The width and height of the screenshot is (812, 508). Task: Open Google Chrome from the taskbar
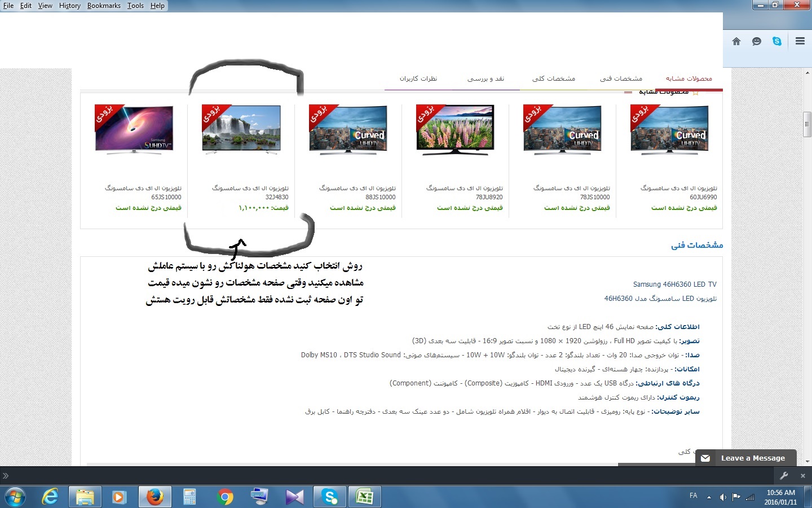[x=225, y=497]
